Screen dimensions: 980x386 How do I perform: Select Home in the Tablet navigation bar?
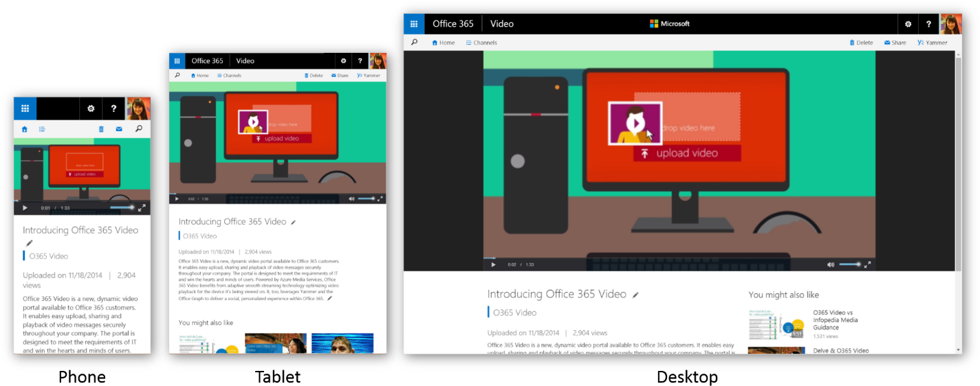[x=199, y=76]
